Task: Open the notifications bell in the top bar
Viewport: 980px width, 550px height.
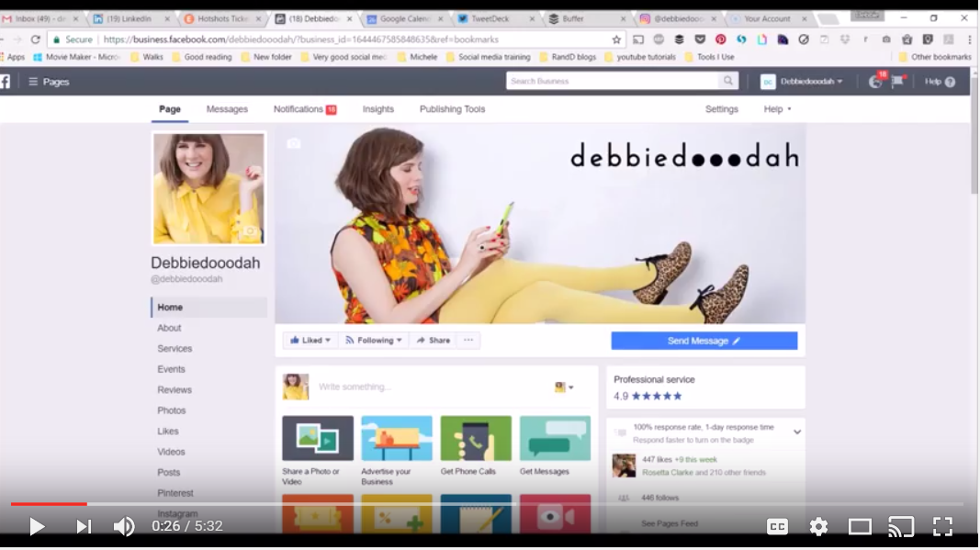Action: point(874,81)
